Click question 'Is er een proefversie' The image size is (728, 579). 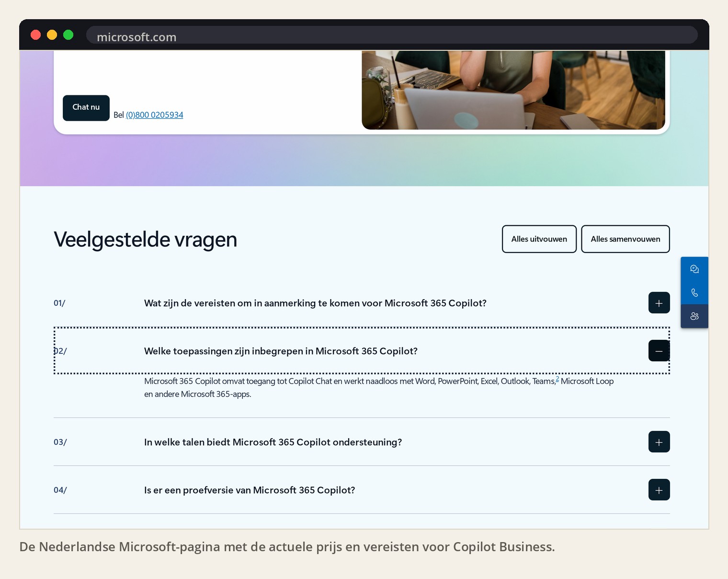pyautogui.click(x=250, y=490)
